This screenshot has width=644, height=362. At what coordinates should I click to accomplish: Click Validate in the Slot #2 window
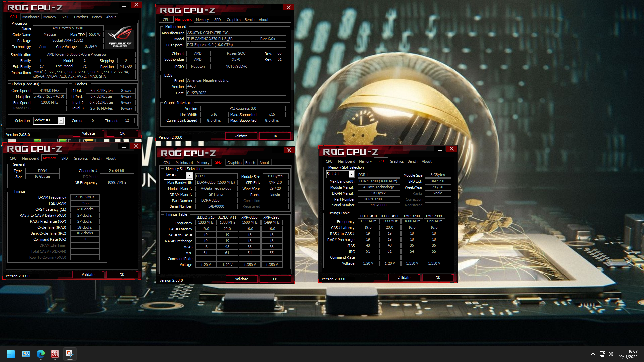click(x=241, y=279)
